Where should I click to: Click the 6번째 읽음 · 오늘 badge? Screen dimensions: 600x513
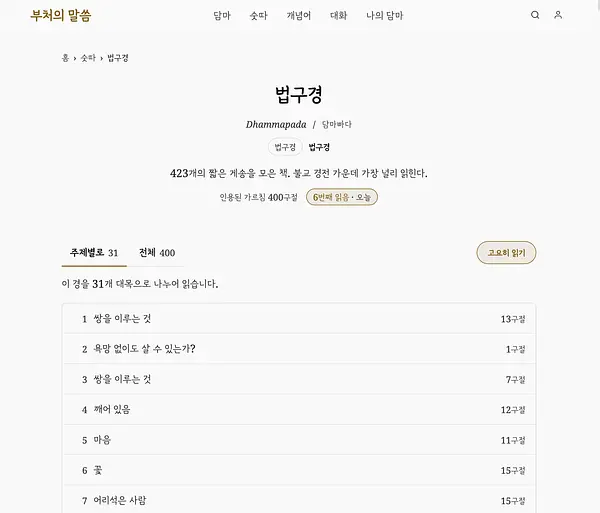[x=342, y=197]
